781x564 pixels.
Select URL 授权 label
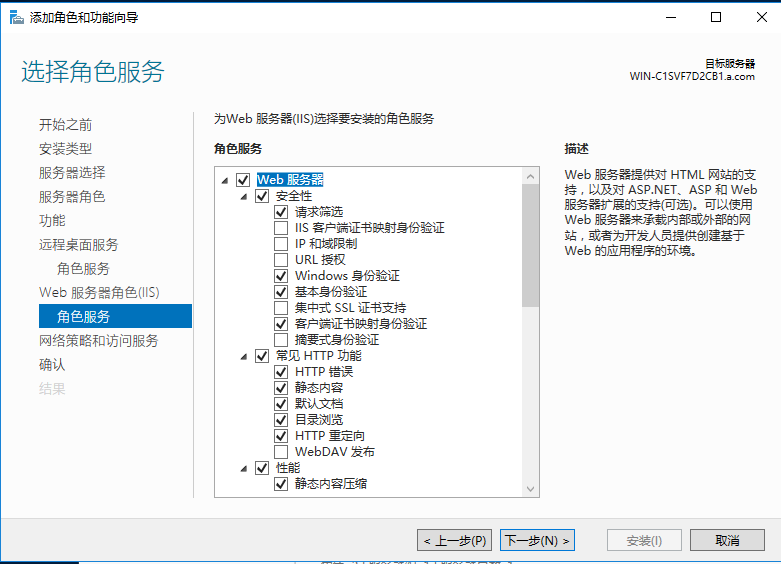click(x=320, y=260)
